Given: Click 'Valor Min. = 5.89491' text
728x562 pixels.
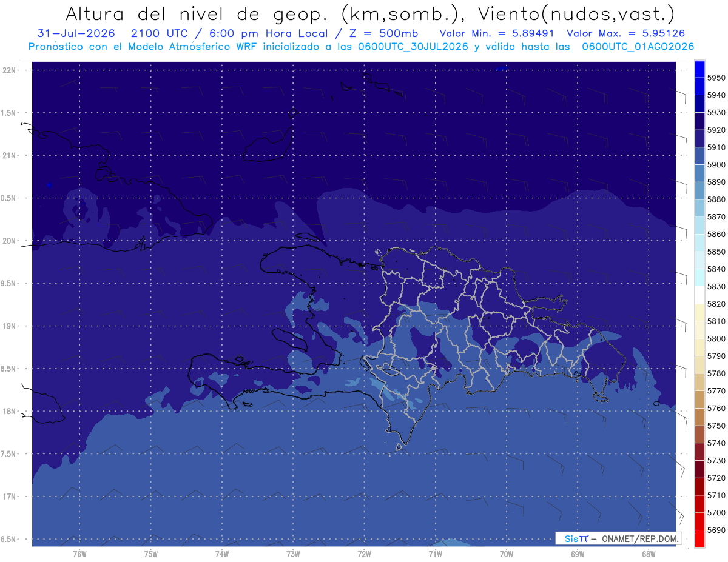Looking at the screenshot, I should click(x=497, y=34).
